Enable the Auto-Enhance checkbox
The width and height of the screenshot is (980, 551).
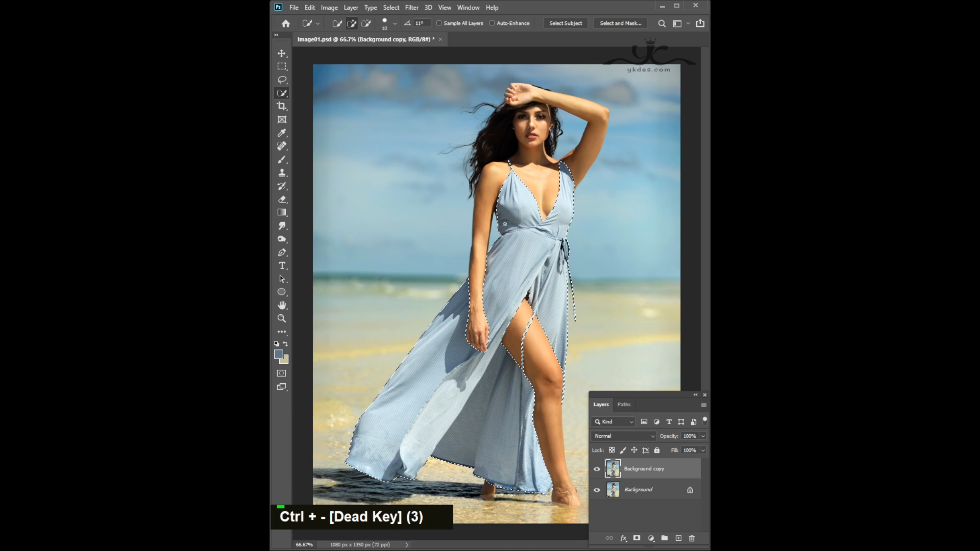click(492, 23)
